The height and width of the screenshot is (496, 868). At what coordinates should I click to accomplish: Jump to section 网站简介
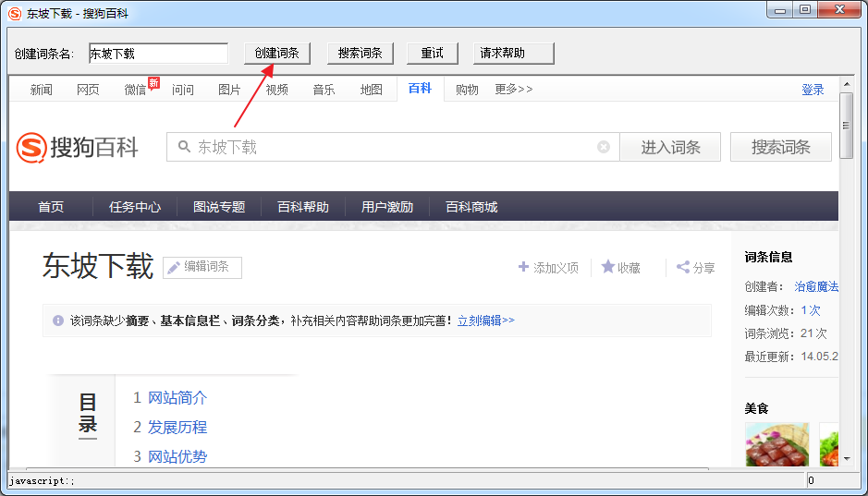click(177, 397)
